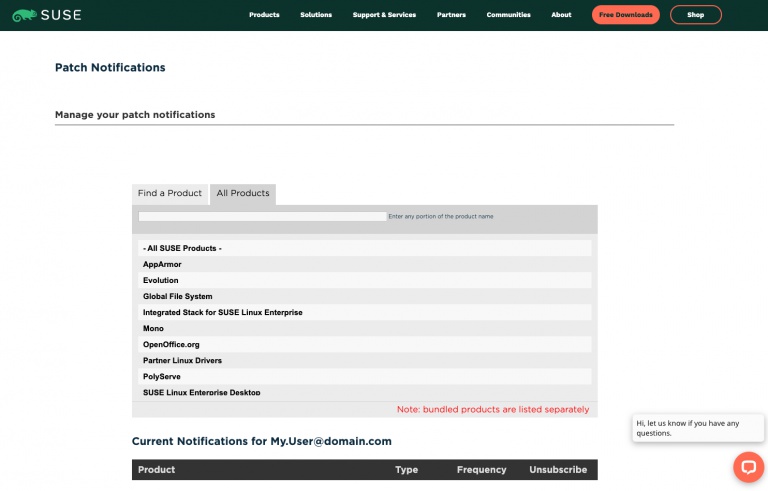Click the Free Downloads button

click(625, 15)
